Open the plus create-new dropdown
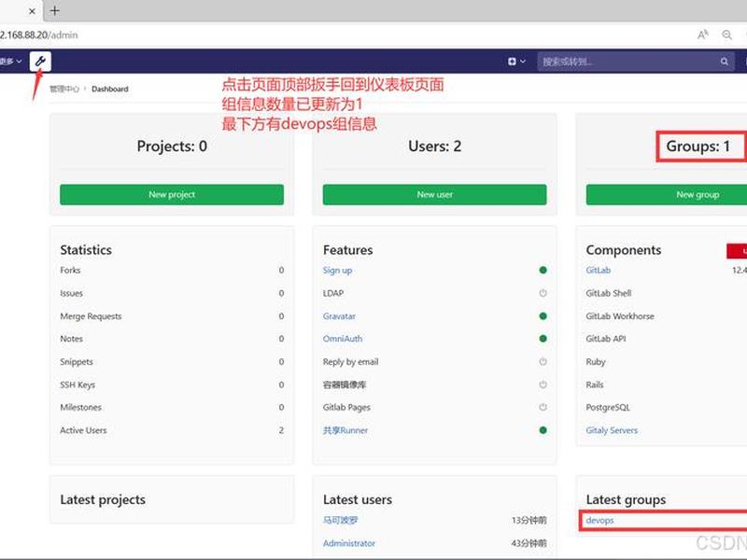The width and height of the screenshot is (747, 560). pos(516,62)
